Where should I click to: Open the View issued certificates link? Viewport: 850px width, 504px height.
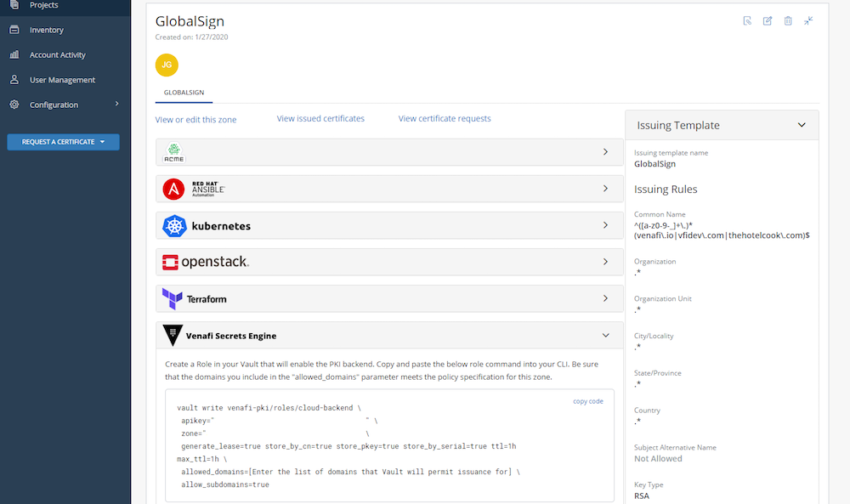point(320,119)
